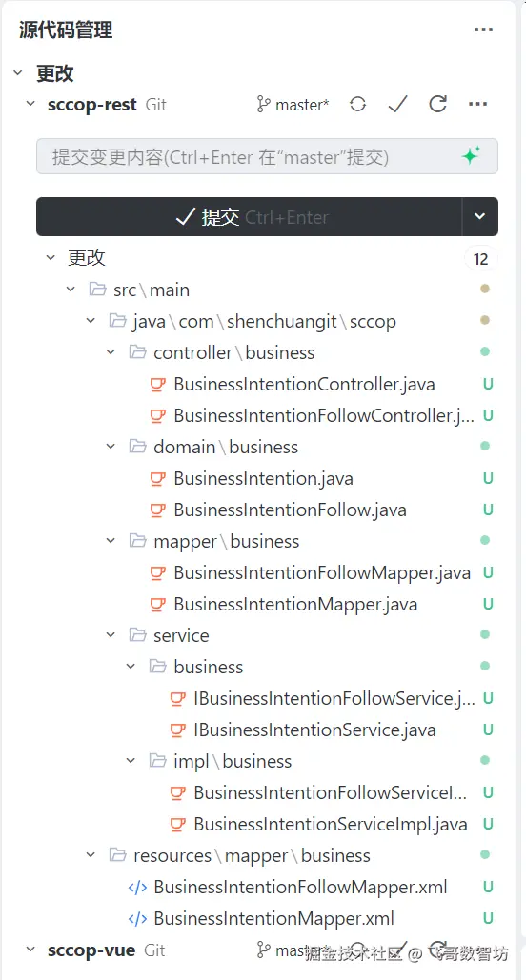The height and width of the screenshot is (980, 526).
Task: Collapse the src\main folder
Action: (71, 290)
